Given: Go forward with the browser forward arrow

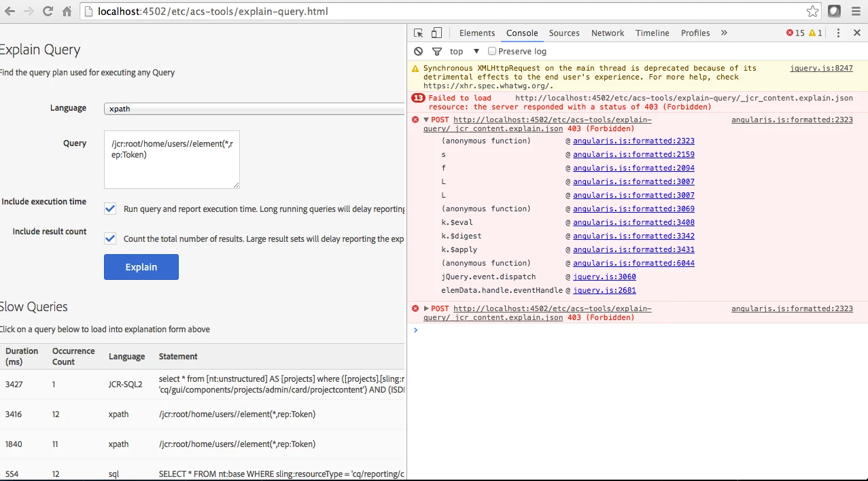Looking at the screenshot, I should (x=29, y=12).
